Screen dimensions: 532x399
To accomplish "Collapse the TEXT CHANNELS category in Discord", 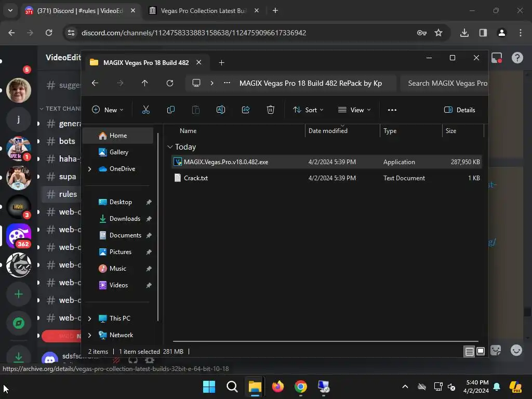I will [60, 109].
